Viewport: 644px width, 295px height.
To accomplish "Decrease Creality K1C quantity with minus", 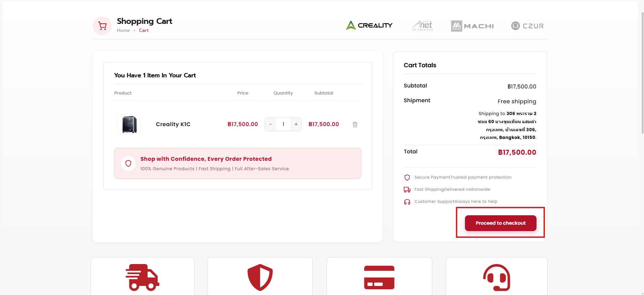I will click(270, 124).
